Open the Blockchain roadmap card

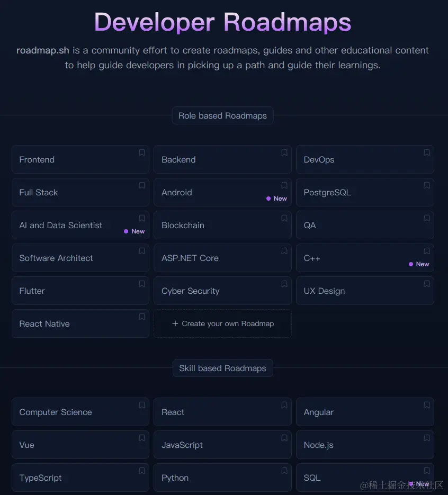tap(222, 225)
